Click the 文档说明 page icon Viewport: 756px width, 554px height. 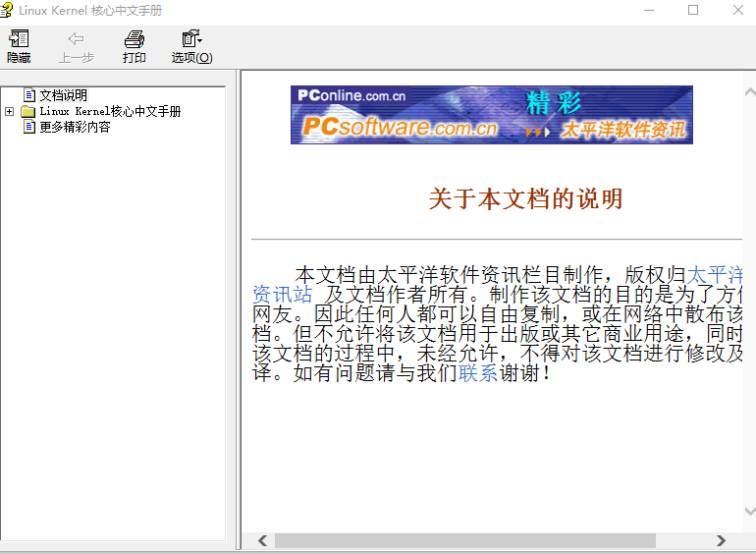(x=28, y=95)
